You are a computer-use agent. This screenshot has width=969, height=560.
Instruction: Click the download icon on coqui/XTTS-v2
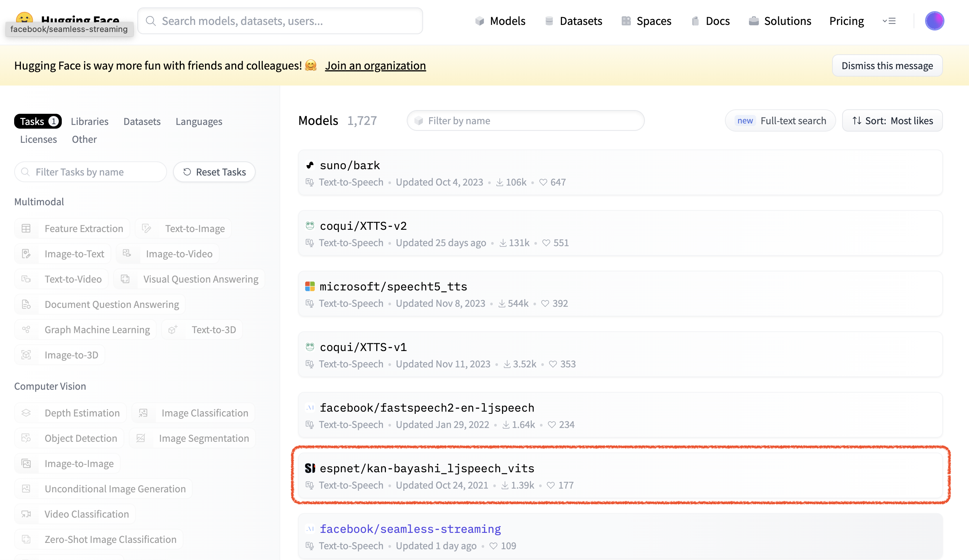[x=503, y=243]
